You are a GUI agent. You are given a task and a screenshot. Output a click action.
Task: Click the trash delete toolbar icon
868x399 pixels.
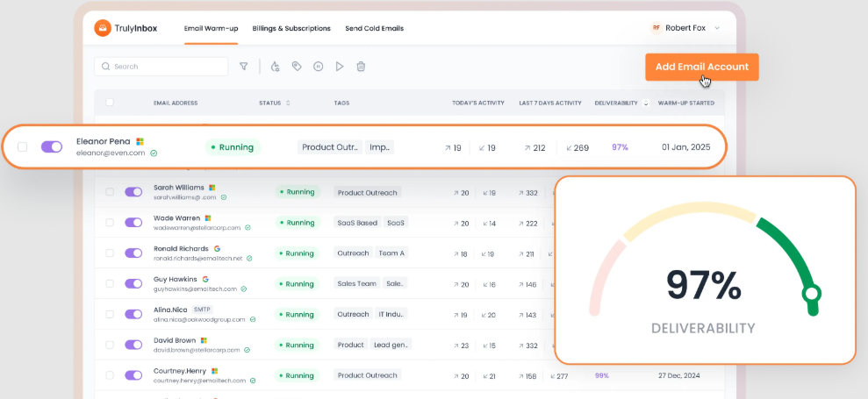pos(361,67)
